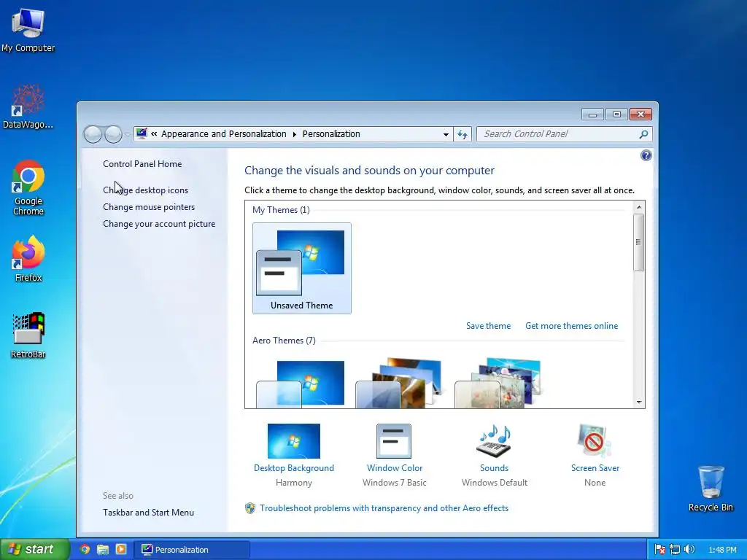This screenshot has height=560, width=747.
Task: Click the My Themes (1) group header
Action: point(281,210)
